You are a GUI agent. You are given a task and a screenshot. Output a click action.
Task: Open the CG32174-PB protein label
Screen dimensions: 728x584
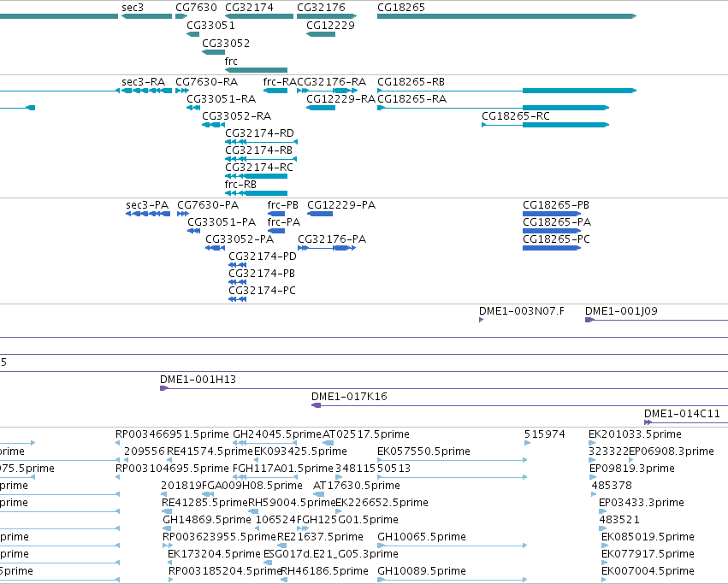262,274
